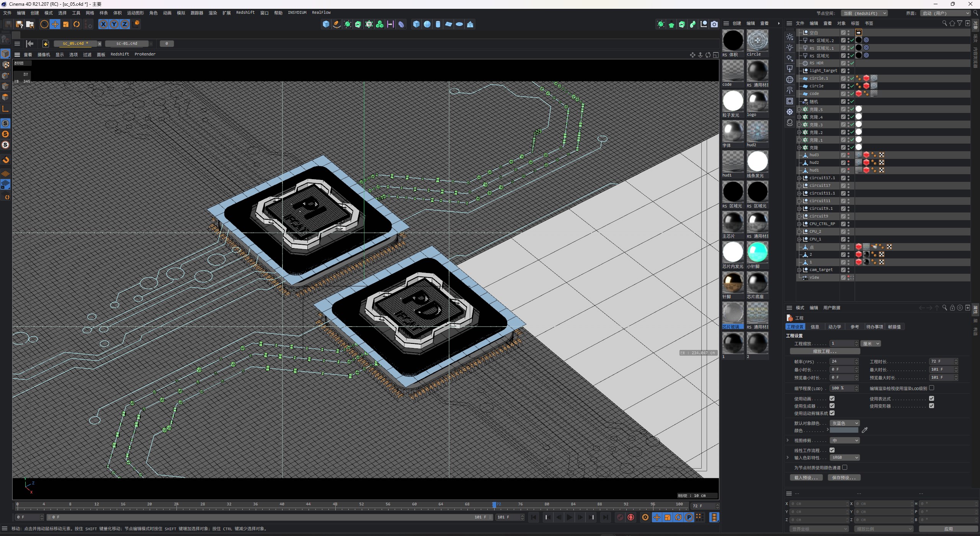This screenshot has width=980, height=536.
Task: Open the 运动图形 menu
Action: [135, 13]
